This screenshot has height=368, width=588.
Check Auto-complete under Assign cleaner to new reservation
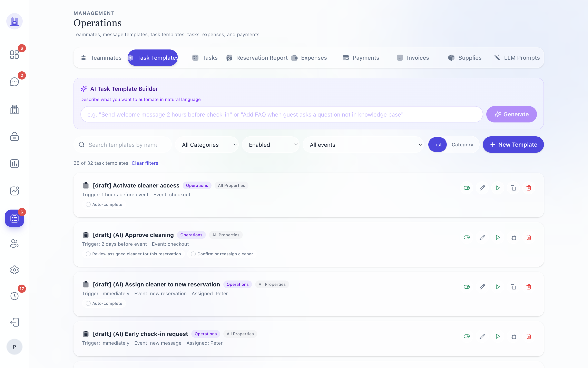point(88,303)
